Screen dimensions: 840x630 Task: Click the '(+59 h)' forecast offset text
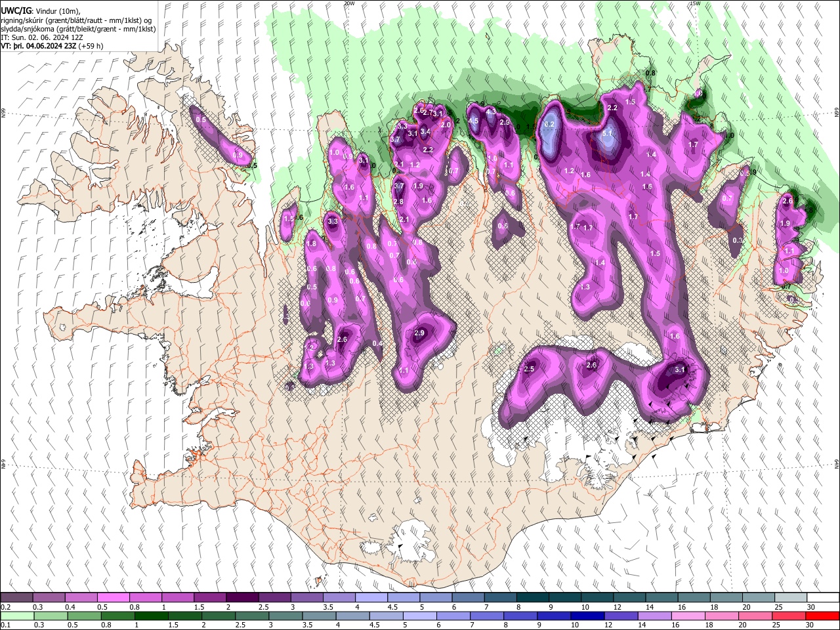[x=91, y=46]
